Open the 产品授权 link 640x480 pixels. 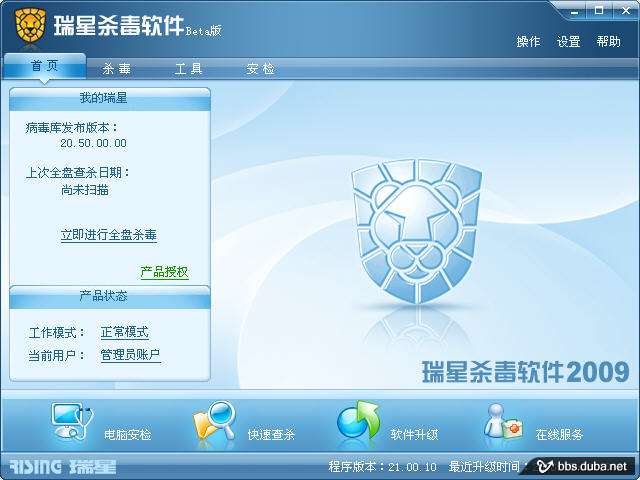pos(164,272)
